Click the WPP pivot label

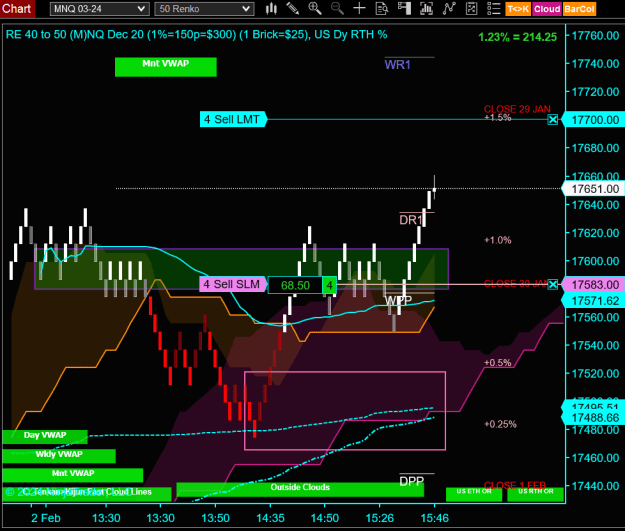point(398,300)
